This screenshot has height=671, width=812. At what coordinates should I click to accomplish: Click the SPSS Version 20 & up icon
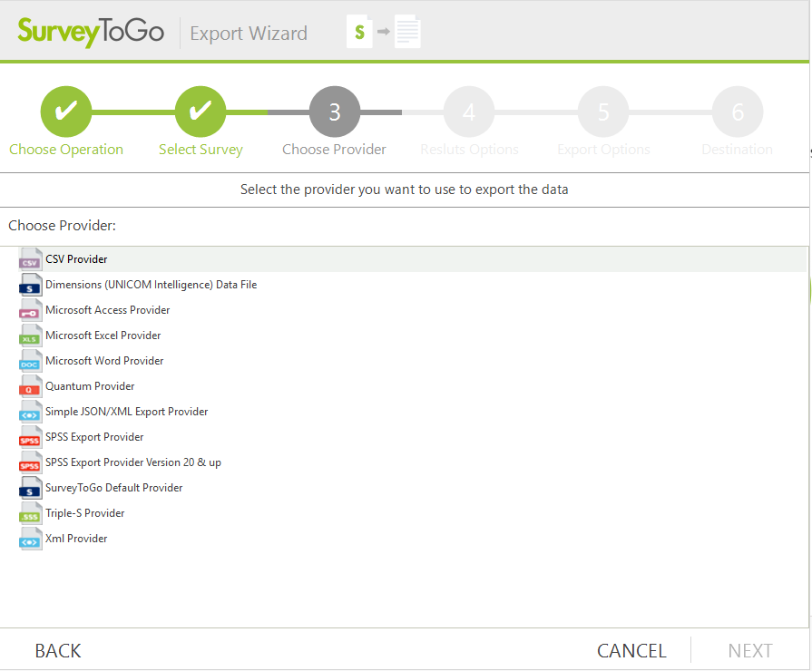pos(30,462)
